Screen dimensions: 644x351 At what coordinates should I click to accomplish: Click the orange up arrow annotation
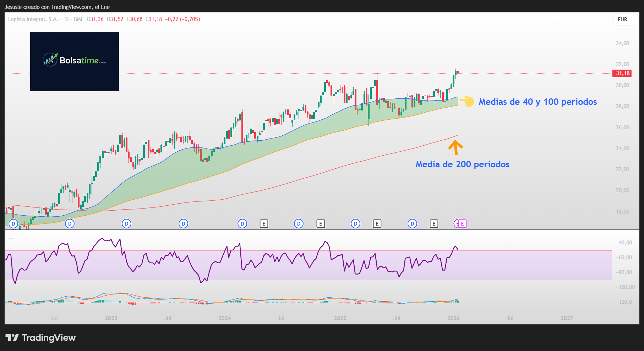[x=455, y=147]
